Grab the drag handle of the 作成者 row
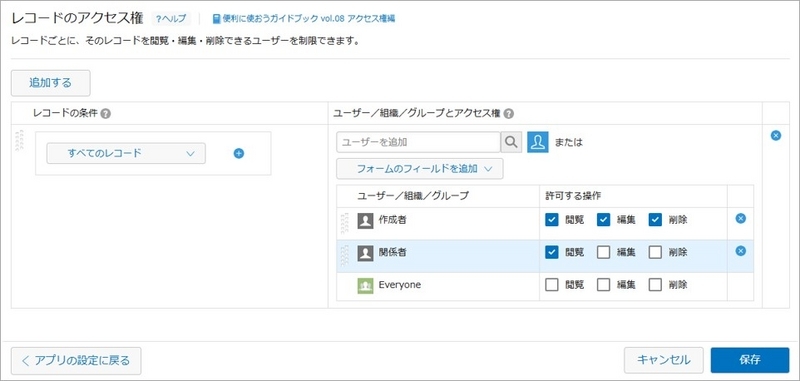Image resolution: width=800 pixels, height=381 pixels. point(344,223)
